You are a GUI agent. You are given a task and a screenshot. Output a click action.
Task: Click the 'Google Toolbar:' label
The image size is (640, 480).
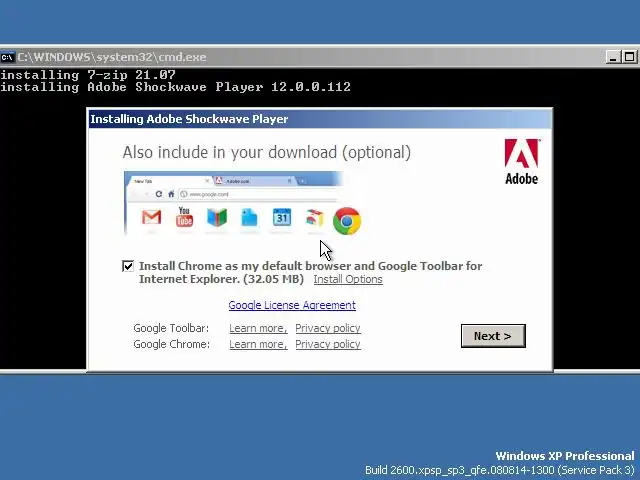point(171,328)
